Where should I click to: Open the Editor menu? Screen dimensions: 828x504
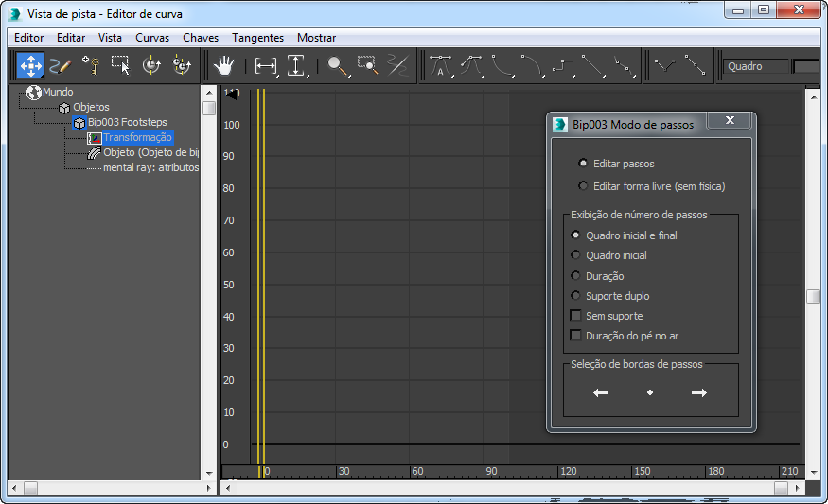tap(29, 38)
